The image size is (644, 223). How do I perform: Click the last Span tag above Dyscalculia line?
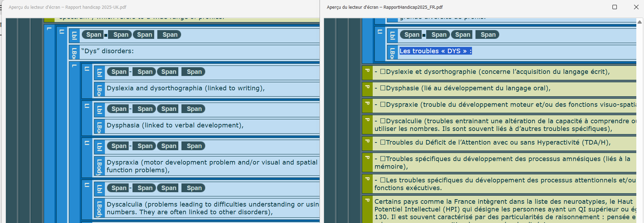point(194,188)
